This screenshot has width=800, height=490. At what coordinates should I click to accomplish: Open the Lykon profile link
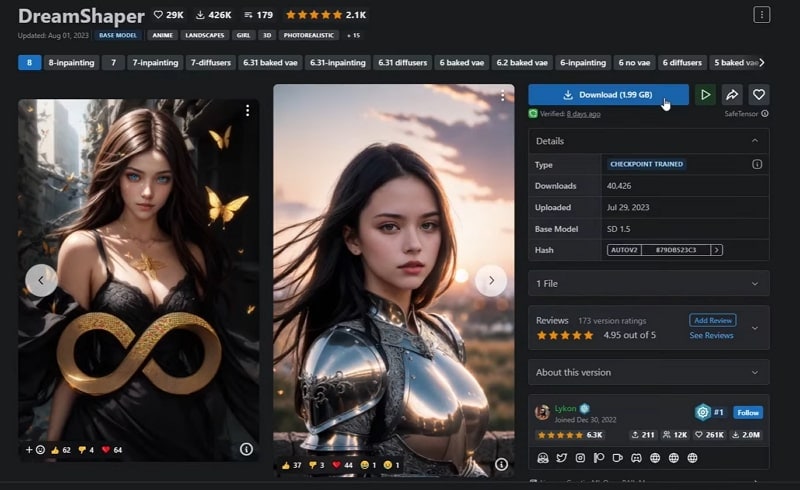click(x=565, y=408)
